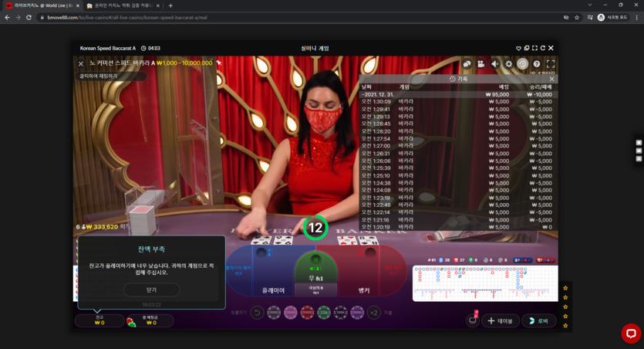Click the X beside table name
This screenshot has height=349, width=644.
coord(81,64)
